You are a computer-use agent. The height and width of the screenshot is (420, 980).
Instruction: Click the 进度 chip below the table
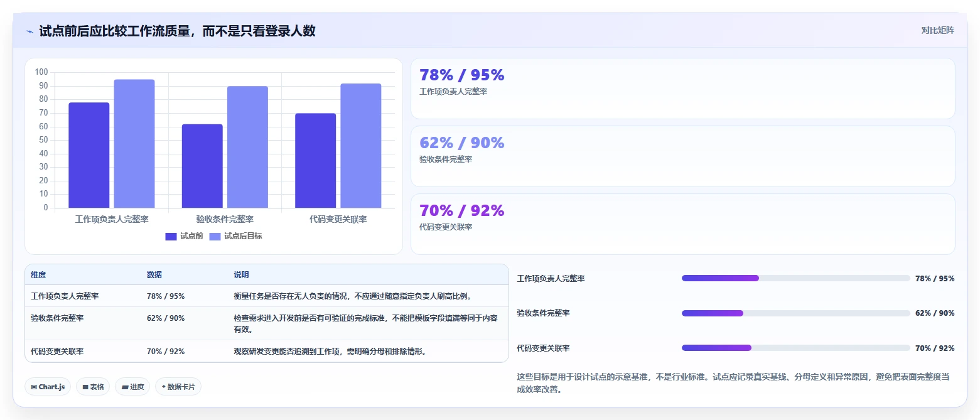132,387
